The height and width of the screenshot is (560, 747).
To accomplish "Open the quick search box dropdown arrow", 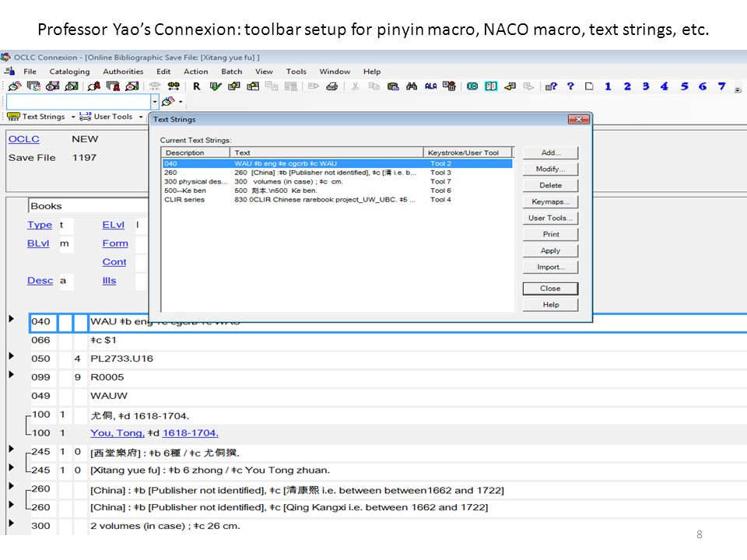I will pos(154,101).
